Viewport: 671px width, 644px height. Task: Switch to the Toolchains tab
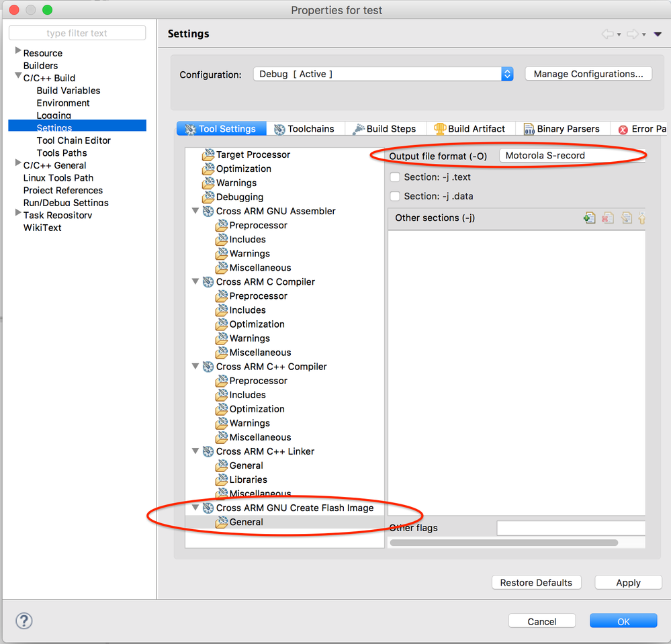point(306,129)
